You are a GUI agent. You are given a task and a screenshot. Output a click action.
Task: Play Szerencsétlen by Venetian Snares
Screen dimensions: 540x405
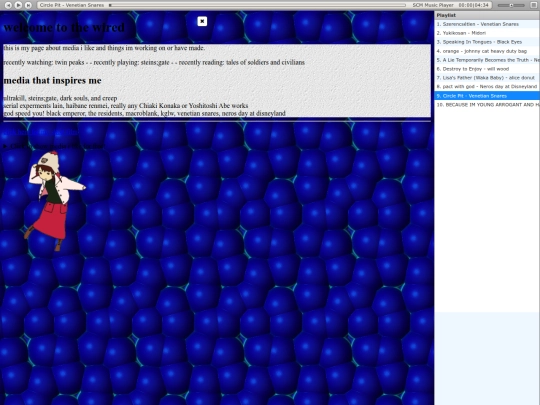(487, 24)
